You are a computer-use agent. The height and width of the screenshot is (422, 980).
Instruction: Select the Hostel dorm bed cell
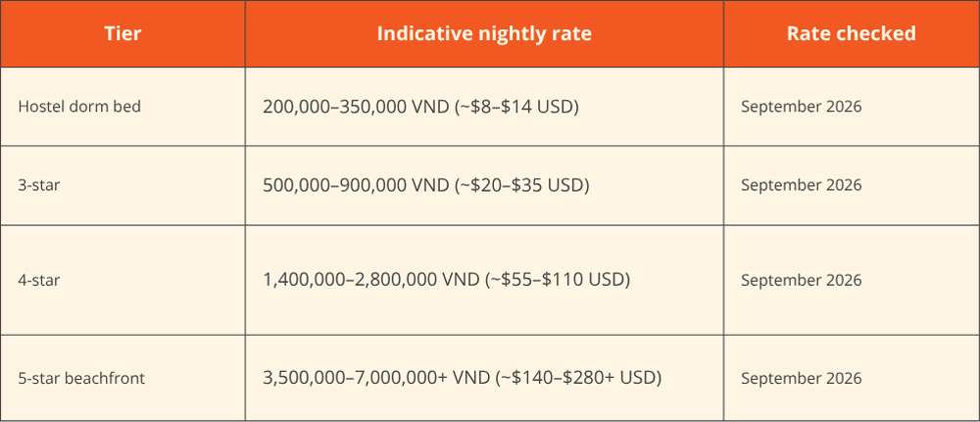coord(122,107)
